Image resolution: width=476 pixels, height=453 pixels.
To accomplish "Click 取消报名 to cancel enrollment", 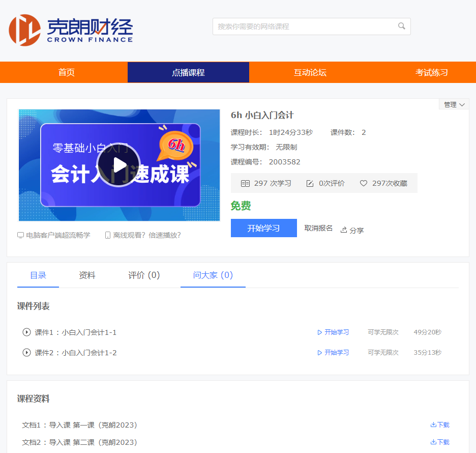I will tap(318, 228).
